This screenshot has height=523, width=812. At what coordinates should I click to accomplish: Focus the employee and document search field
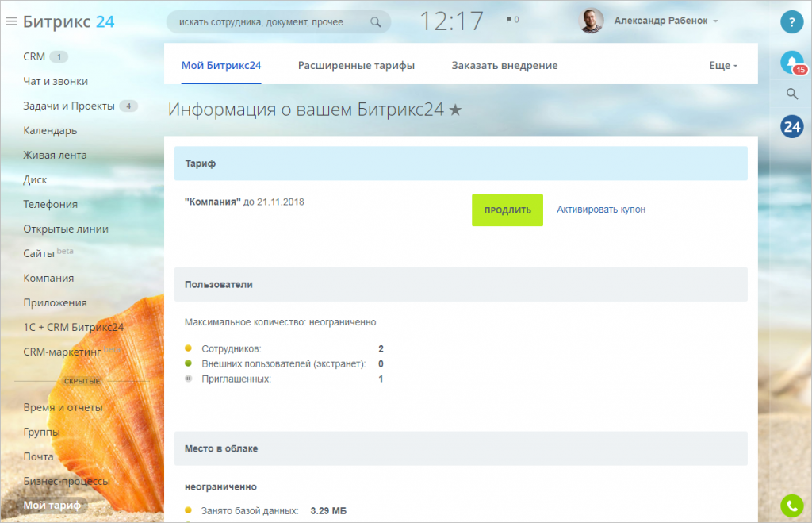(x=278, y=22)
